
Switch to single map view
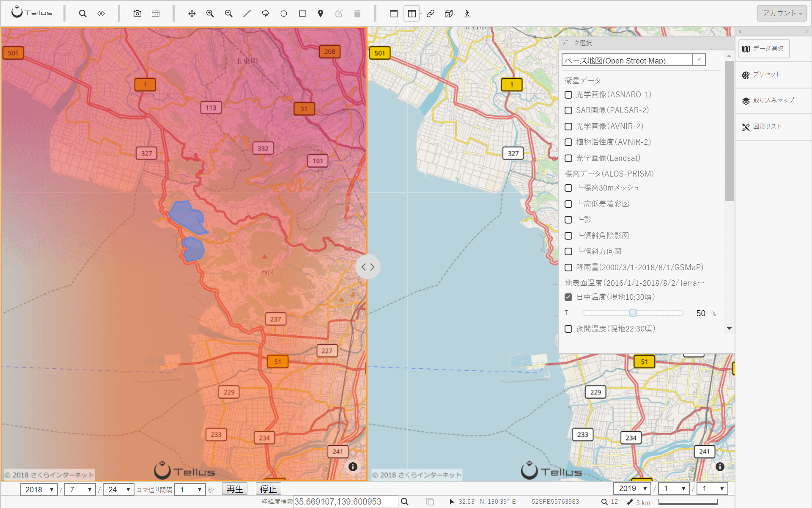(394, 14)
